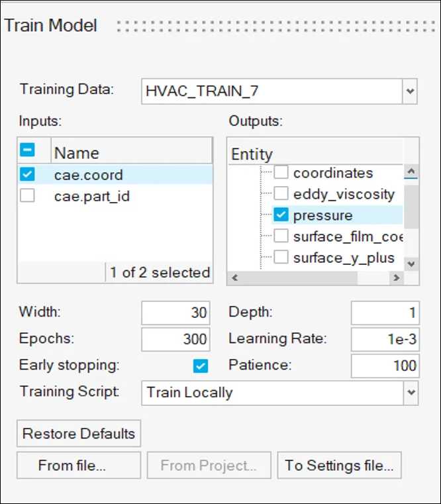The height and width of the screenshot is (504, 441).
Task: Click the Epochs input field
Action: (x=175, y=339)
